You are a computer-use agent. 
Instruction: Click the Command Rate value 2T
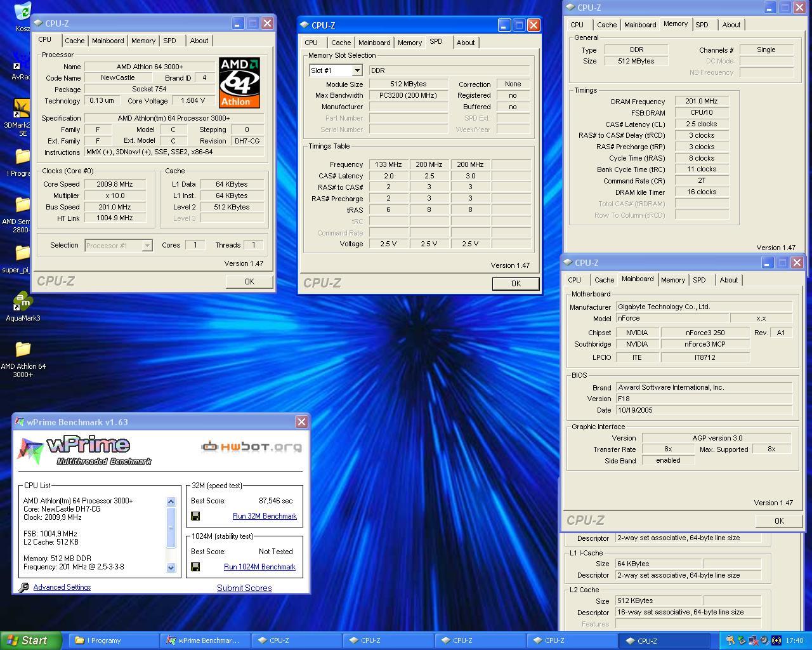pyautogui.click(x=702, y=180)
